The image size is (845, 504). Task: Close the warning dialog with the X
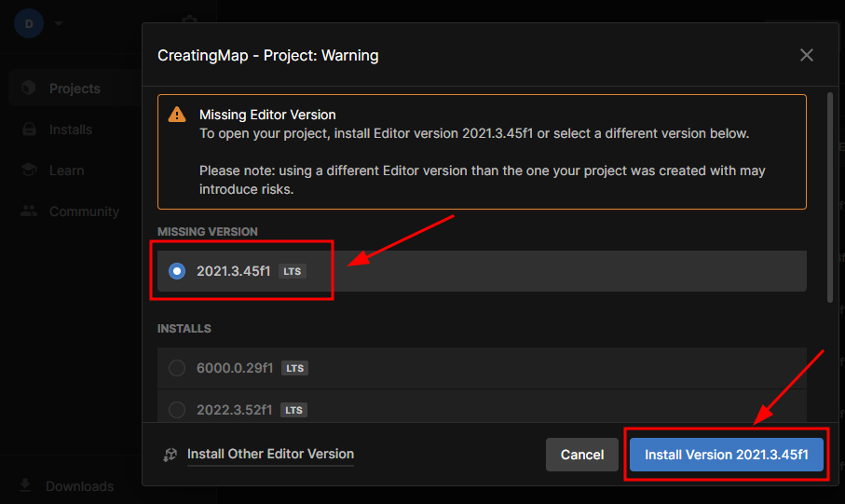(x=806, y=55)
